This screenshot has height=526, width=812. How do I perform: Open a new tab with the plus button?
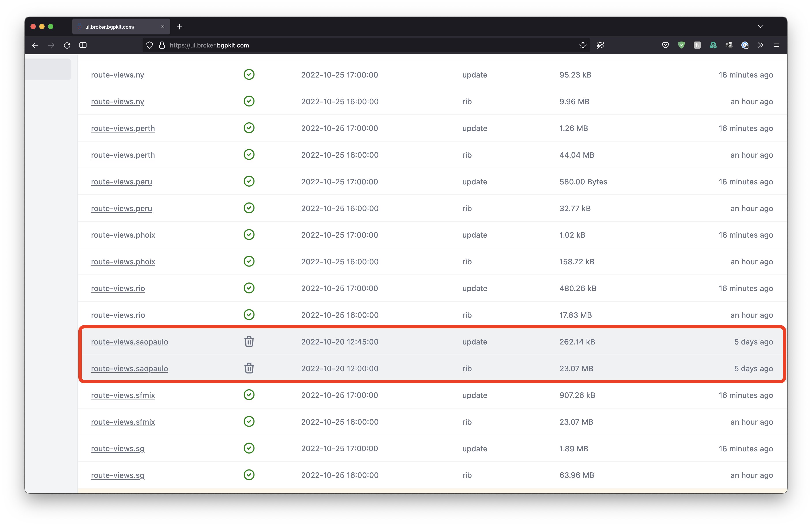(x=179, y=27)
